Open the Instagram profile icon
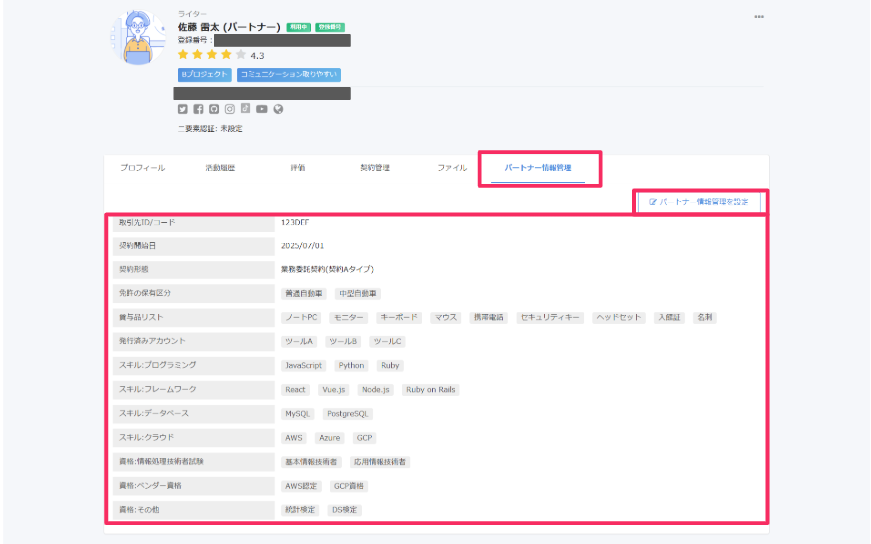Screen dimensions: 871x544 (229, 109)
